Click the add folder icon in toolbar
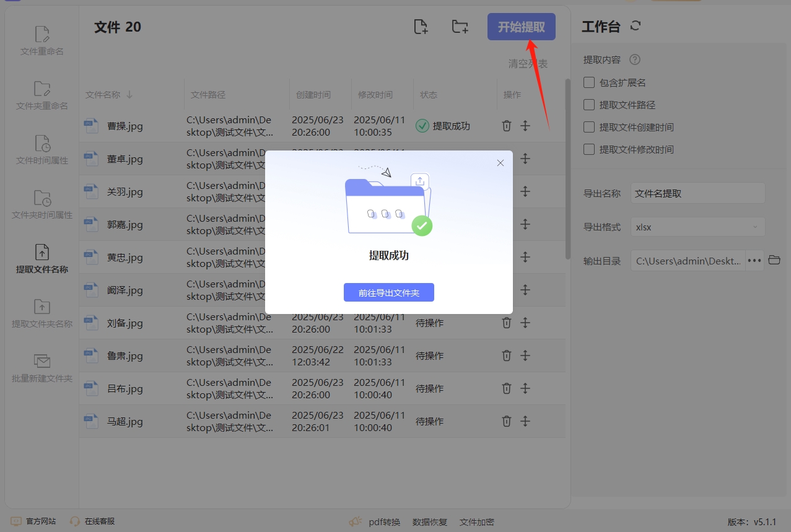The width and height of the screenshot is (791, 532). pyautogui.click(x=460, y=27)
